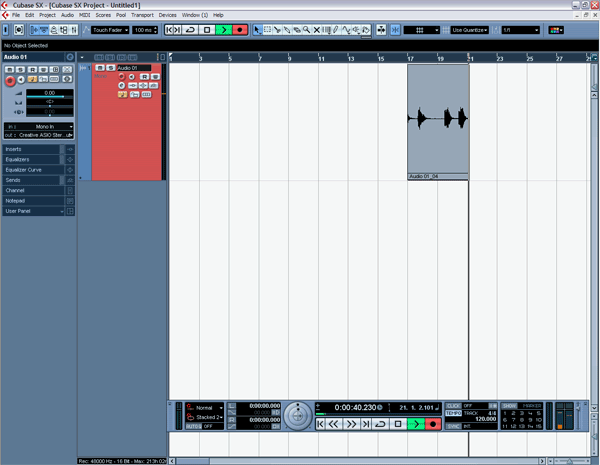Toggle Record Enable in Audio 01 inspector

coord(11,80)
